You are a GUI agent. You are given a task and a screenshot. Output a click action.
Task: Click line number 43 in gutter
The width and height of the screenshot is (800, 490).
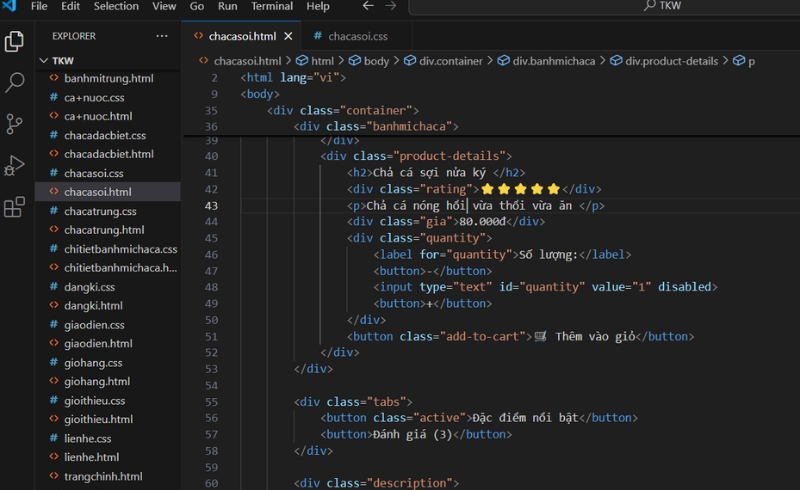point(211,206)
